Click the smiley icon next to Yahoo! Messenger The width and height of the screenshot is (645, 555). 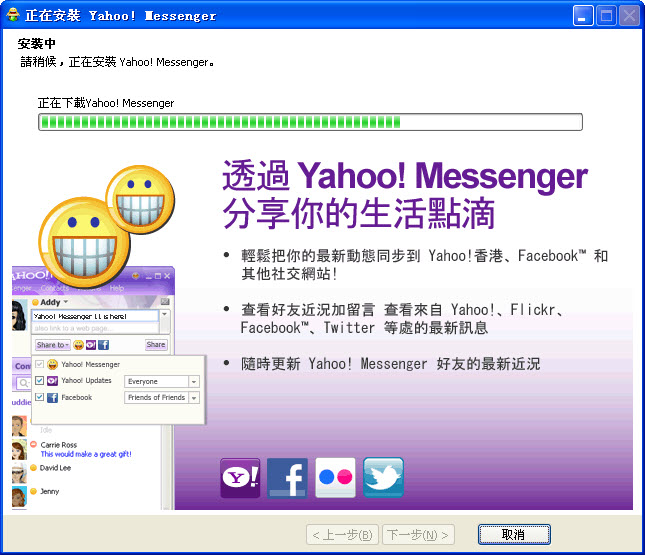(x=52, y=364)
